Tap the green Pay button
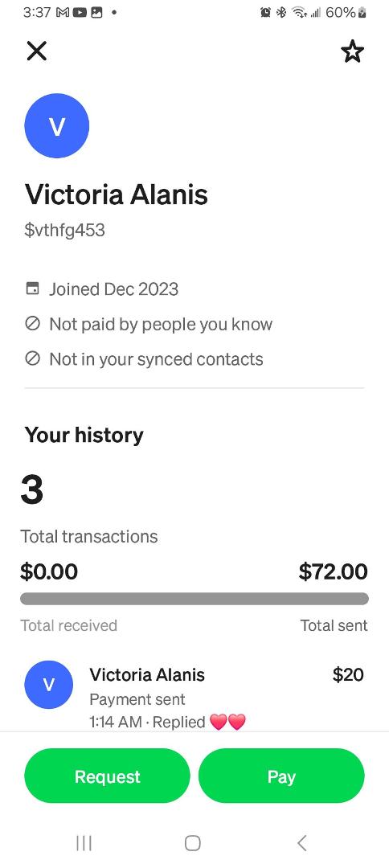This screenshot has height=868, width=389. point(281,776)
